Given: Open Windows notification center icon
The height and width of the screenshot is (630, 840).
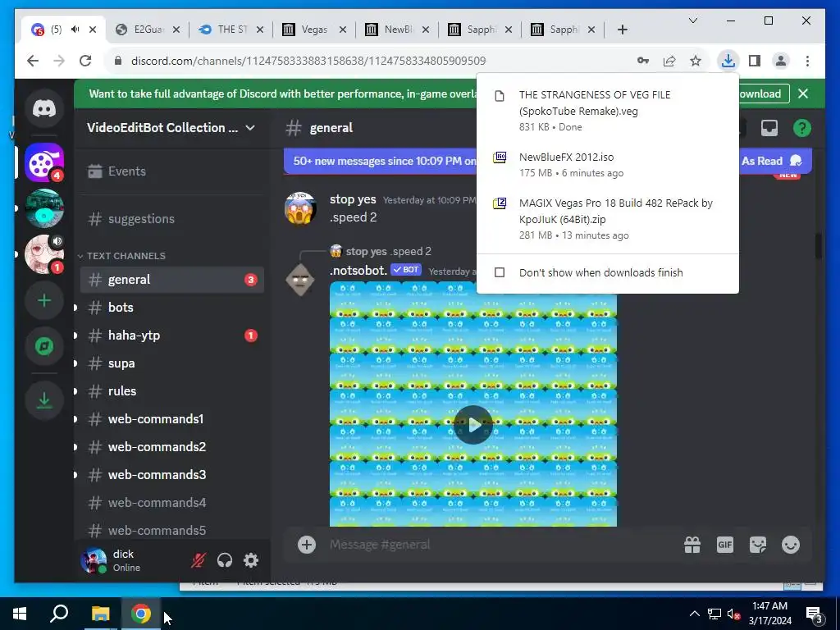Looking at the screenshot, I should coord(815,614).
